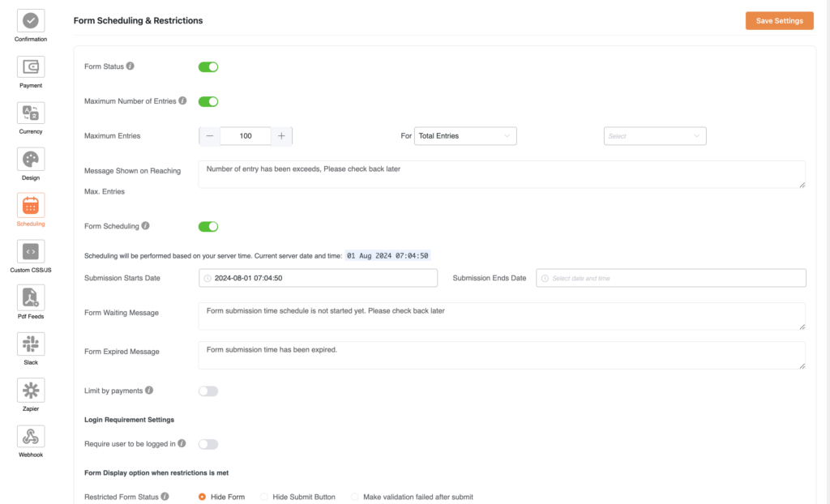Increase Maximum Entries with plus button
830x504 pixels.
281,136
